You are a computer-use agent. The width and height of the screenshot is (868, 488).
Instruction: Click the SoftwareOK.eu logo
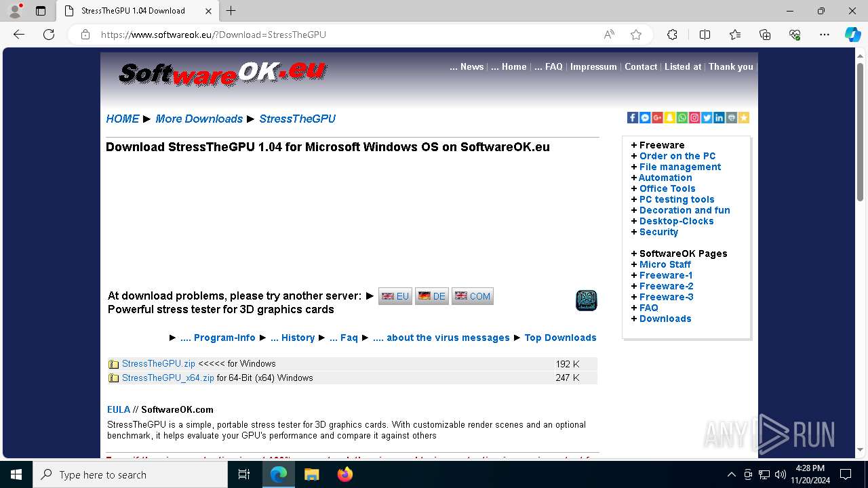pos(222,73)
